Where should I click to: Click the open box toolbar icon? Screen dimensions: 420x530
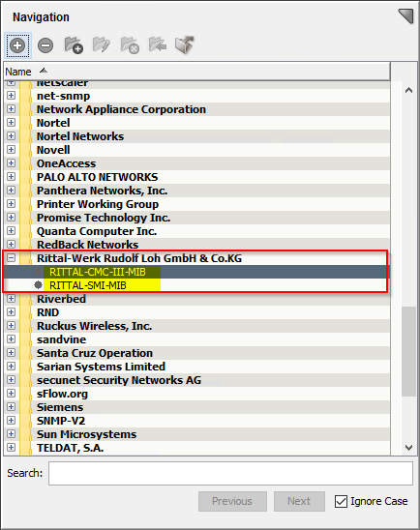185,44
